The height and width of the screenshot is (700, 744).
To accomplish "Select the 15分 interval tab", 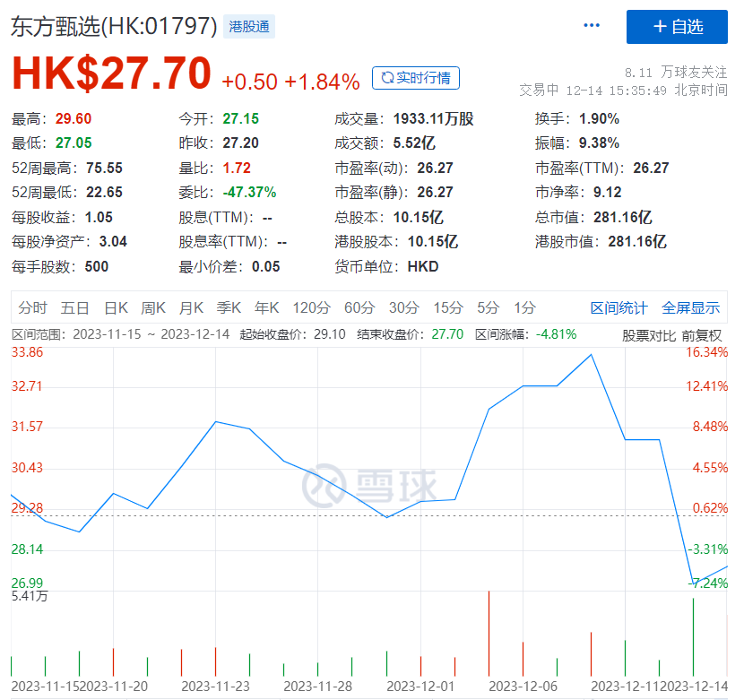I will pyautogui.click(x=448, y=308).
